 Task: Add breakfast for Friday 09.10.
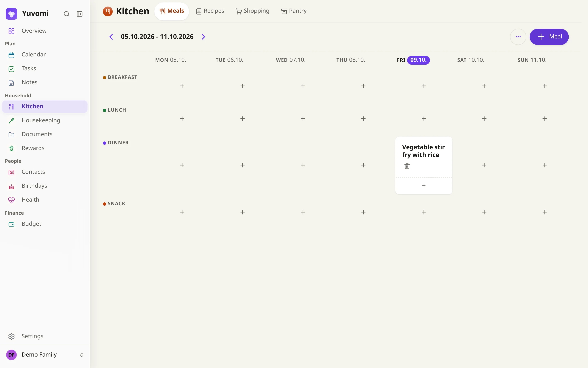pyautogui.click(x=424, y=86)
